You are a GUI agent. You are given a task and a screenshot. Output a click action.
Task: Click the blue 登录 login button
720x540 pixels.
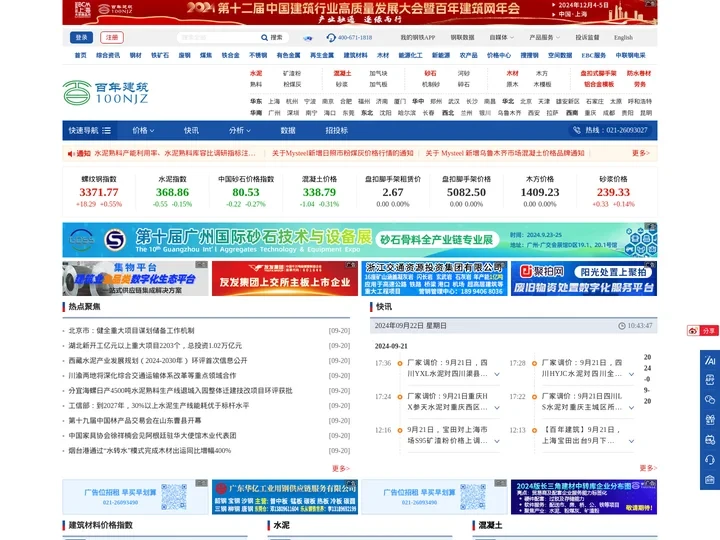point(81,38)
